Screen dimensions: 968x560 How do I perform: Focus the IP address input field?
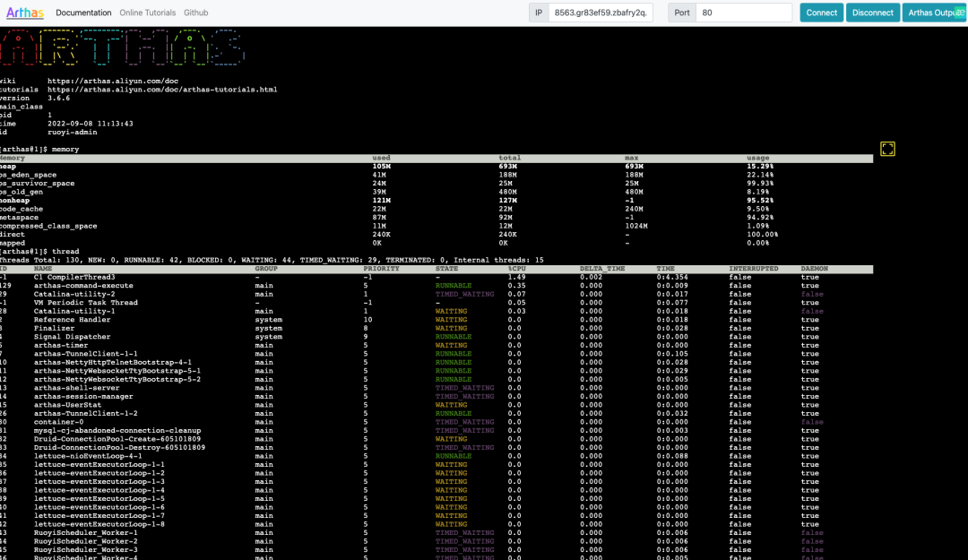pos(601,13)
